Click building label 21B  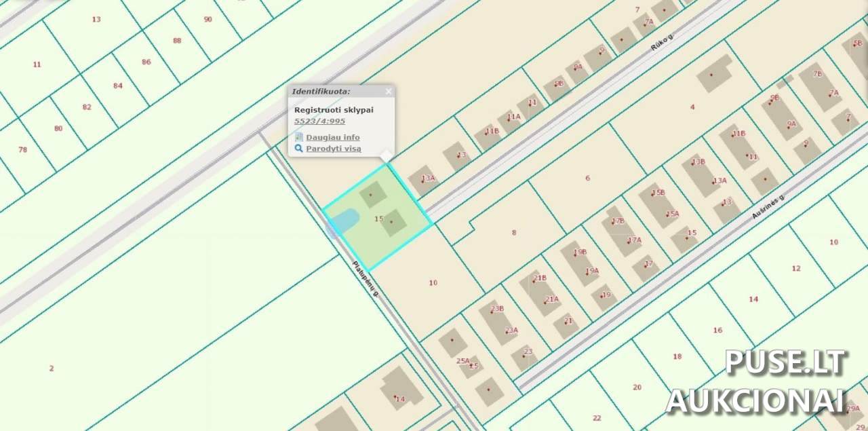pos(540,278)
